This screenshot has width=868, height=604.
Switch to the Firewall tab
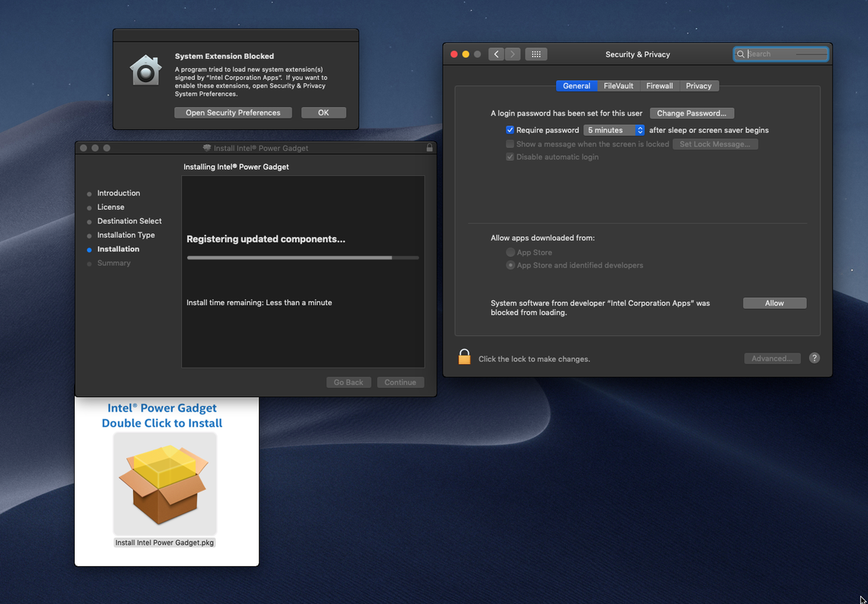tap(659, 86)
